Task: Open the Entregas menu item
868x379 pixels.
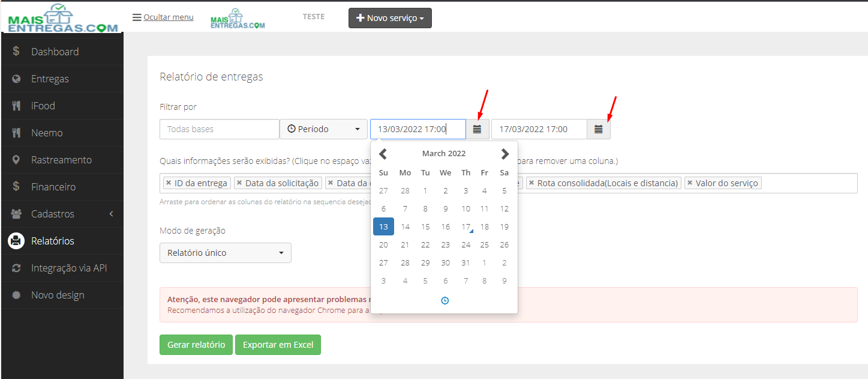Action: pos(62,79)
